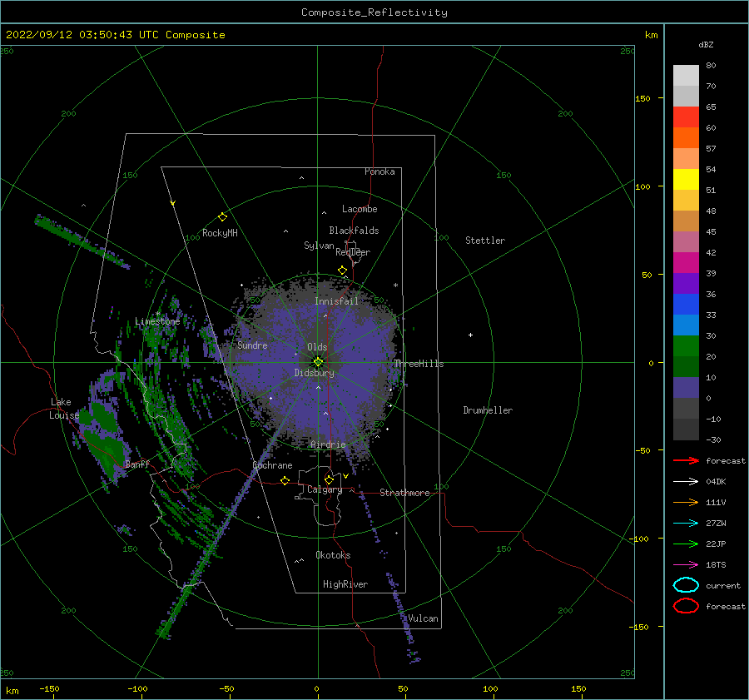Click the radar site marker at map center

click(x=318, y=362)
